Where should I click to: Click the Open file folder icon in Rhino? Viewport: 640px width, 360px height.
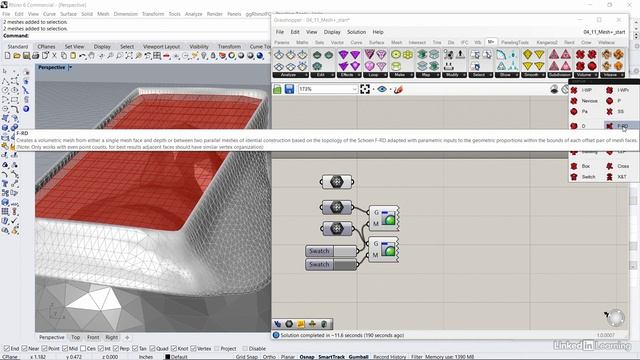click(17, 56)
